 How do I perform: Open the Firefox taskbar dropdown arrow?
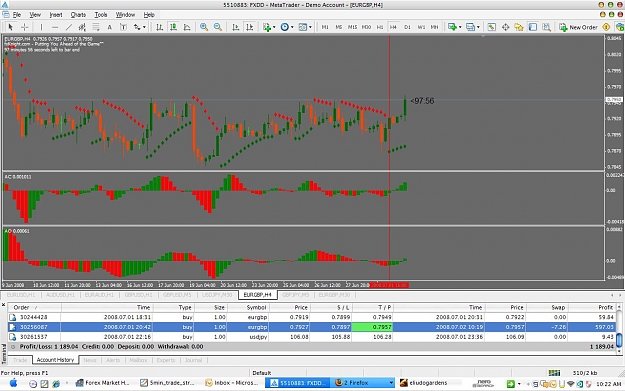(x=391, y=383)
